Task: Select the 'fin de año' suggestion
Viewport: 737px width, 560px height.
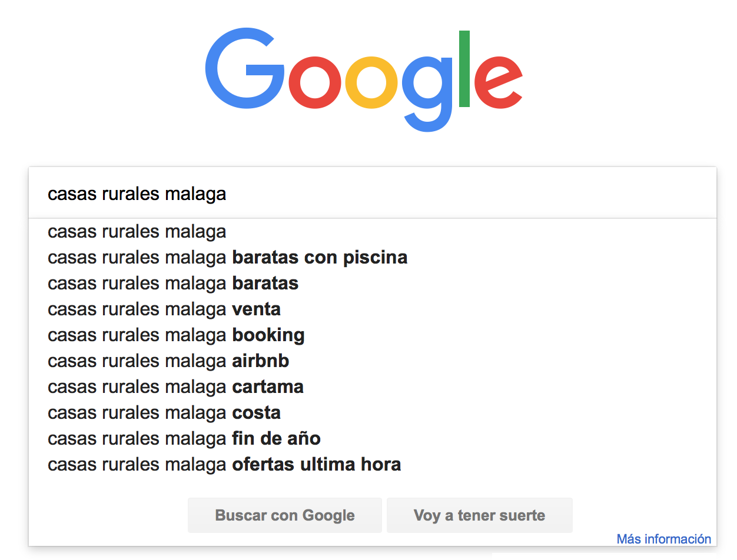Action: tap(373, 439)
